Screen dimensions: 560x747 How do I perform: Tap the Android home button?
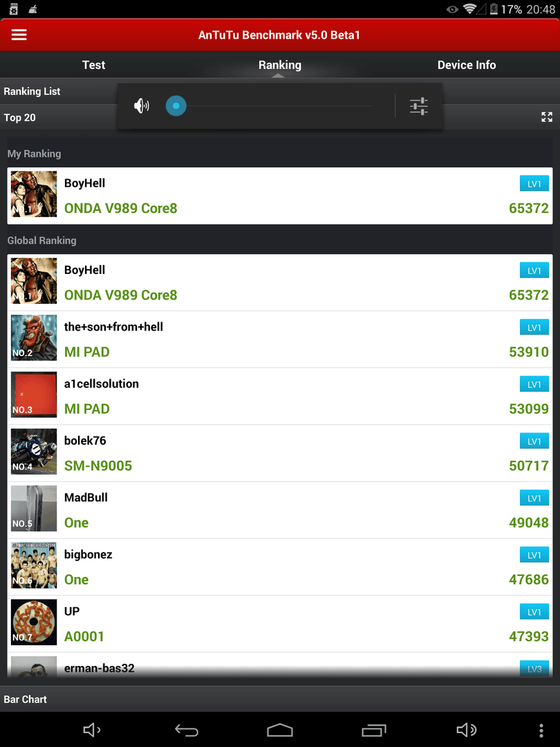click(x=279, y=730)
